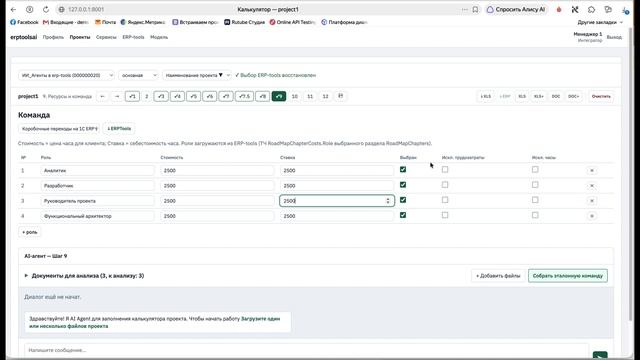Open the Online API Testing bookmark
The image size is (640, 360).
[293, 22]
